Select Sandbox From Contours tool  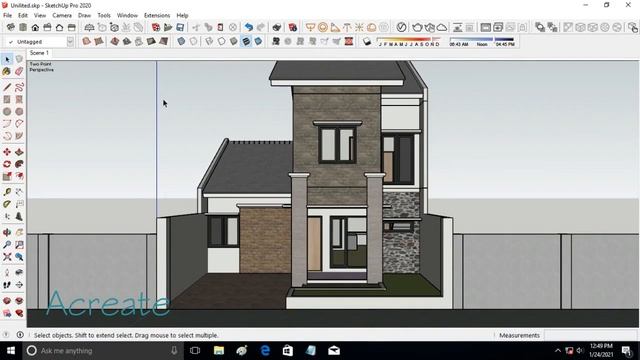[86, 41]
